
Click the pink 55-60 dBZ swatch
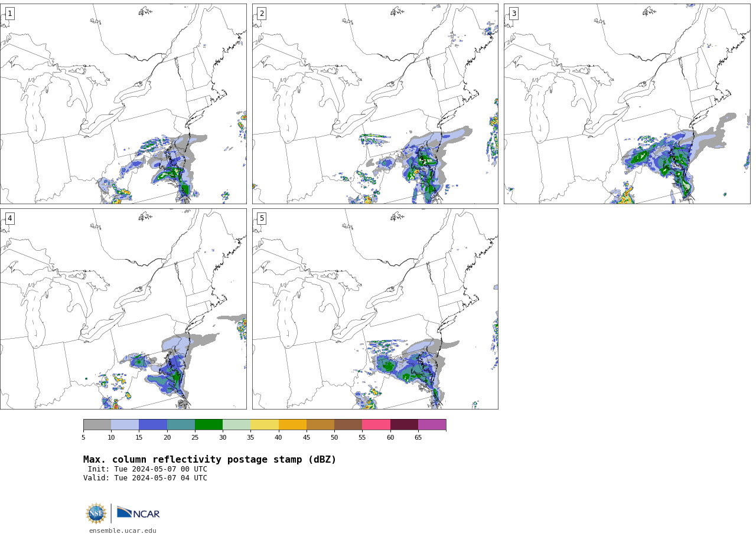pyautogui.click(x=376, y=425)
